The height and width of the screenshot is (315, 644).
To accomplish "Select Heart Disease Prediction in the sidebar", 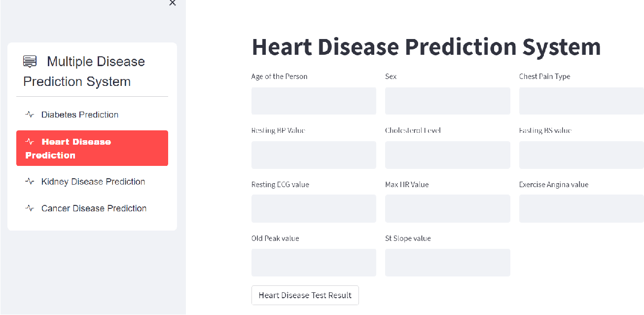I will coord(92,148).
